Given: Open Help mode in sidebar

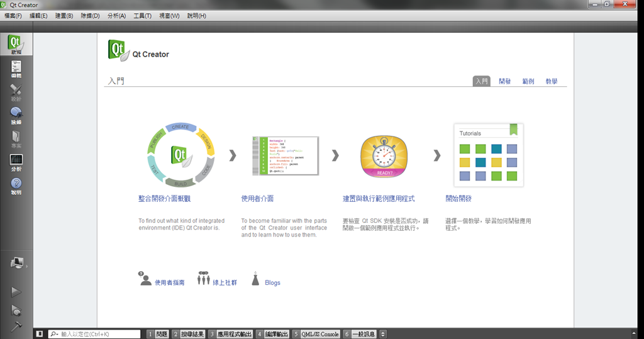Looking at the screenshot, I should pyautogui.click(x=16, y=186).
